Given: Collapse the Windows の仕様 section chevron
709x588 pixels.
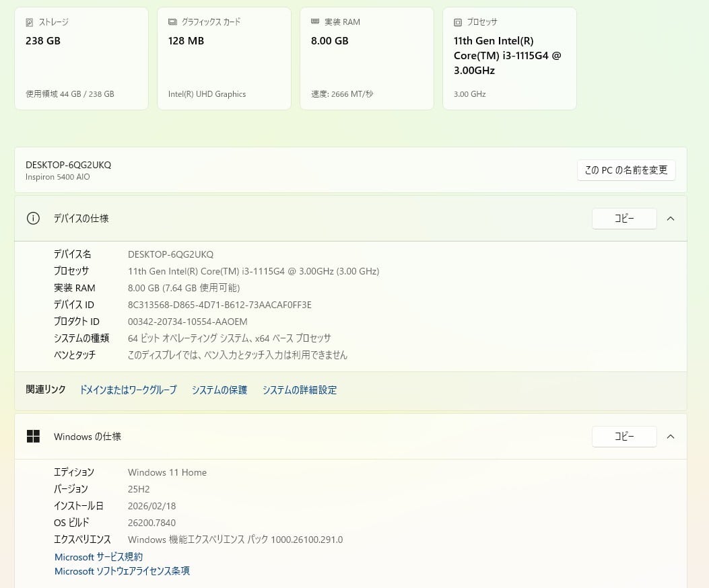Looking at the screenshot, I should pos(671,437).
